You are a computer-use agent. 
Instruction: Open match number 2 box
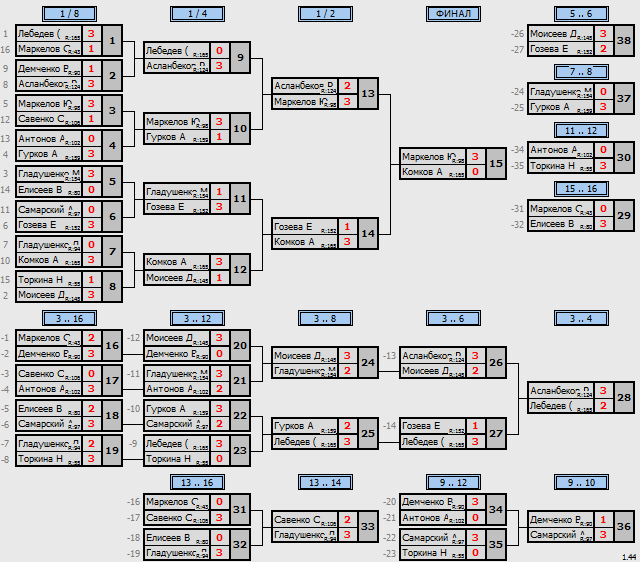pos(112,76)
